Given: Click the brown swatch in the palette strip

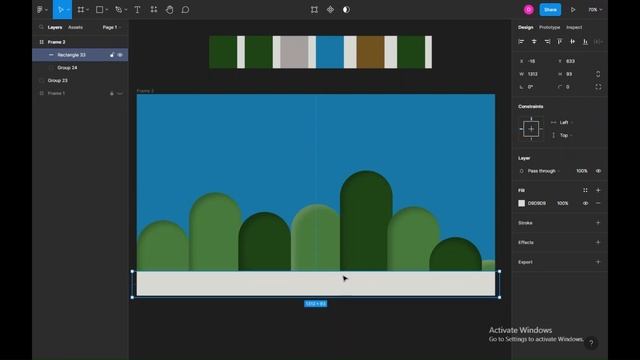Looking at the screenshot, I should pyautogui.click(x=370, y=52).
